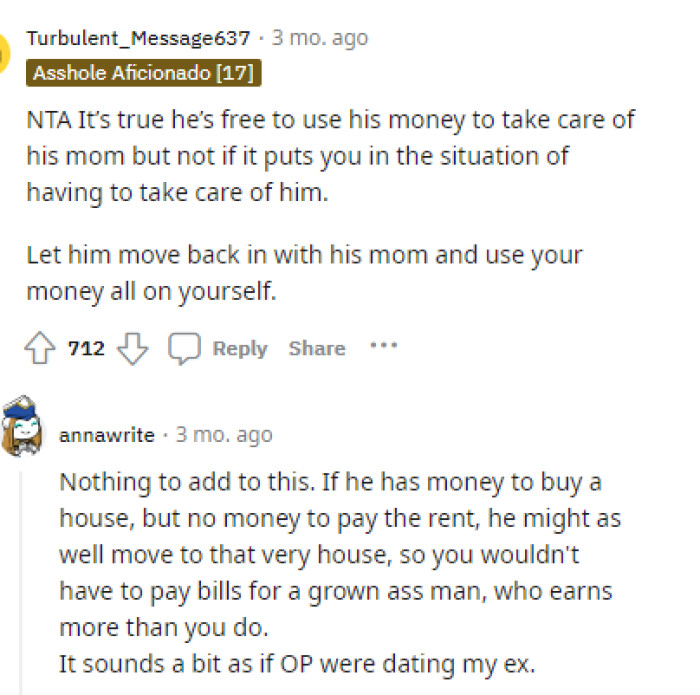Share Turbulent_Message637's comment
This screenshot has width=700, height=695.
[x=316, y=349]
